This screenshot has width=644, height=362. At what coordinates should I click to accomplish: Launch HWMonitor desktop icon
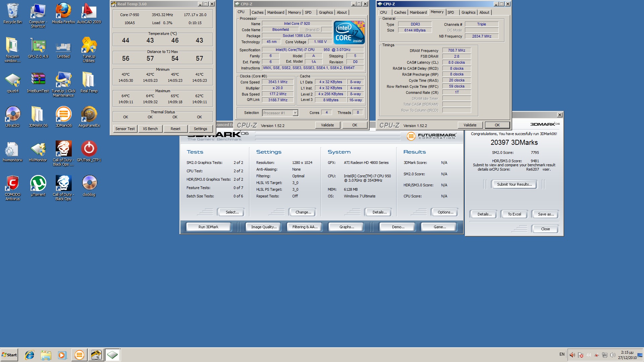(38, 151)
